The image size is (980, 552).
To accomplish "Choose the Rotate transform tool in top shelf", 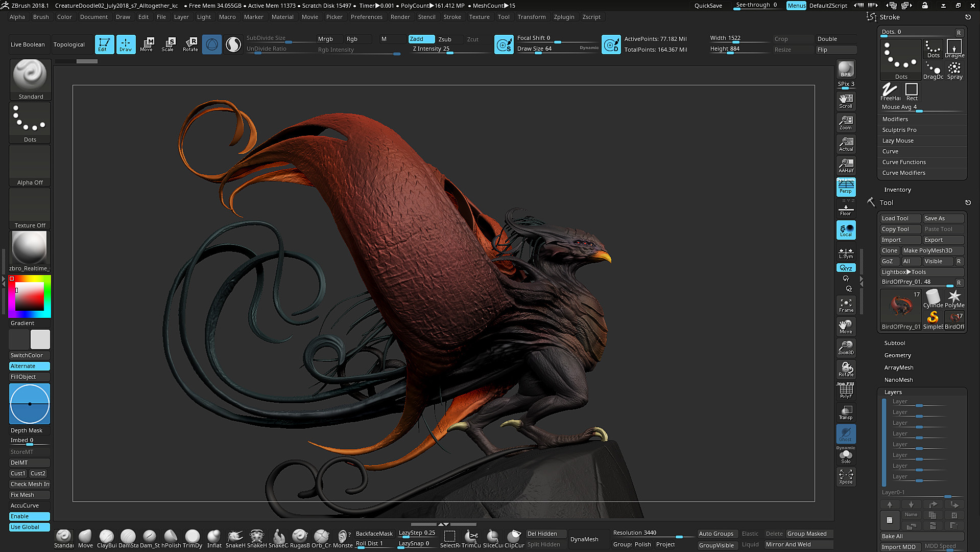I will coord(190,44).
